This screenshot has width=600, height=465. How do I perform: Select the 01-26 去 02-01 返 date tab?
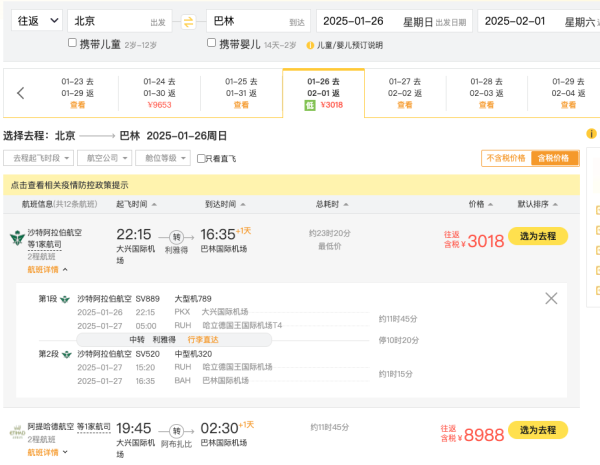tap(324, 93)
